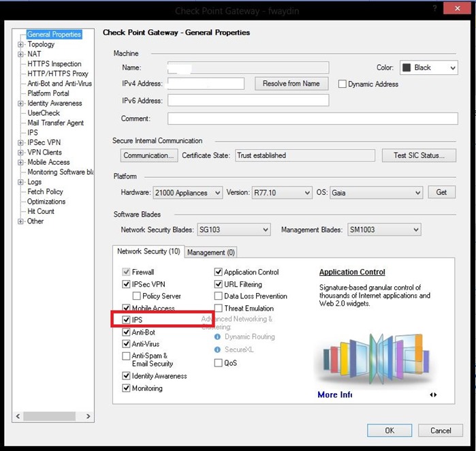The height and width of the screenshot is (451, 476).
Task: Click the Comment input field
Action: point(313,119)
